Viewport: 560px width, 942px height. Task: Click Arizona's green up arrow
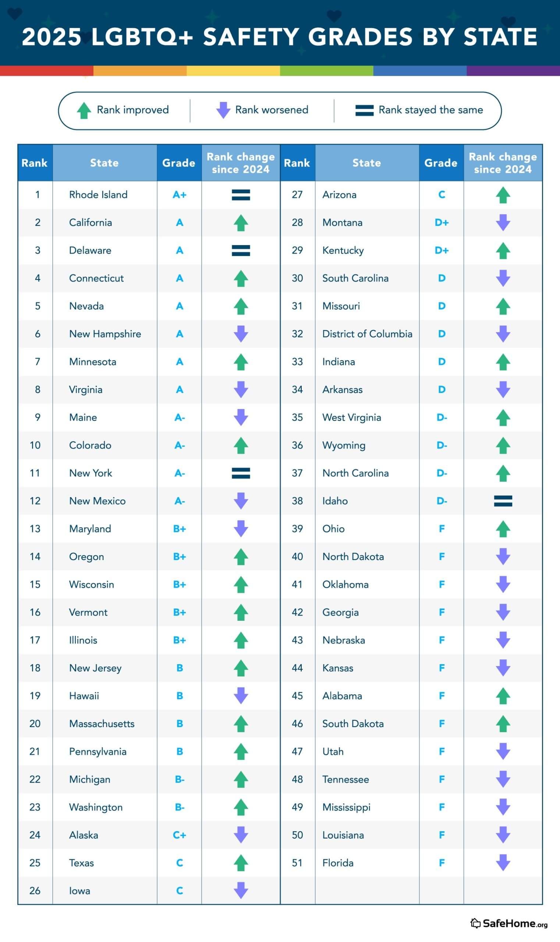pyautogui.click(x=503, y=195)
